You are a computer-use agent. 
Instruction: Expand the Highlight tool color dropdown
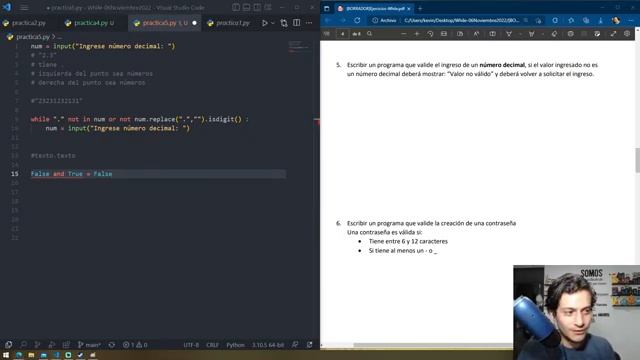coord(542,34)
